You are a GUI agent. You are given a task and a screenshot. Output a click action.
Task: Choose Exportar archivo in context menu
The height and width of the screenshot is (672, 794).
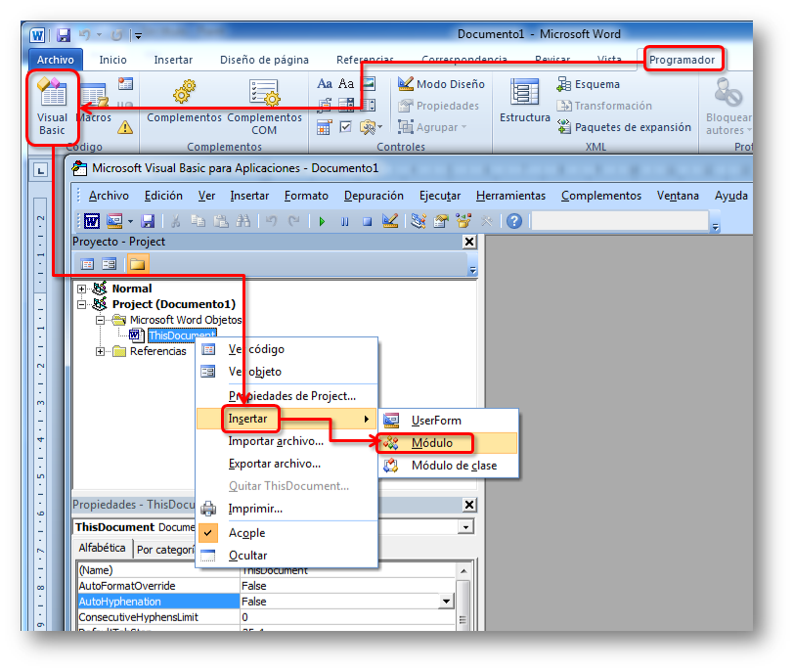point(287,464)
